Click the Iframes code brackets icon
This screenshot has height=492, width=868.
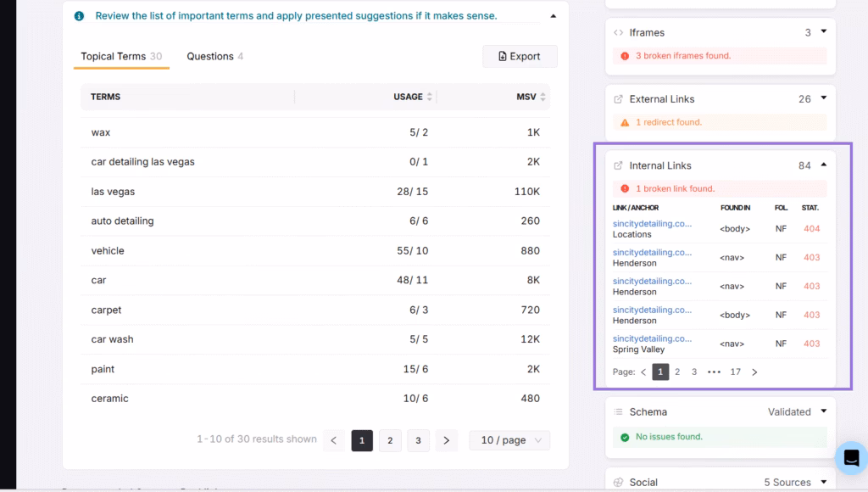[x=618, y=32]
